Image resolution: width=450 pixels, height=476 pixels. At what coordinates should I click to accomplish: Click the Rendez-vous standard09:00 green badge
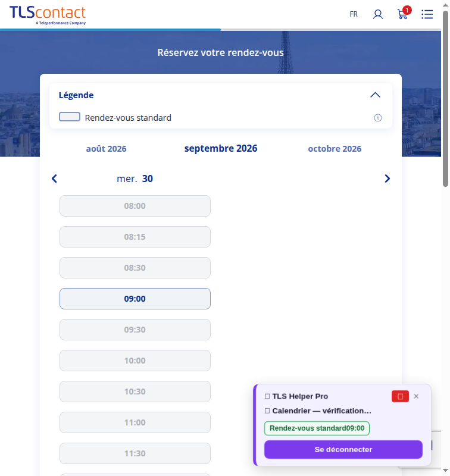(x=317, y=428)
